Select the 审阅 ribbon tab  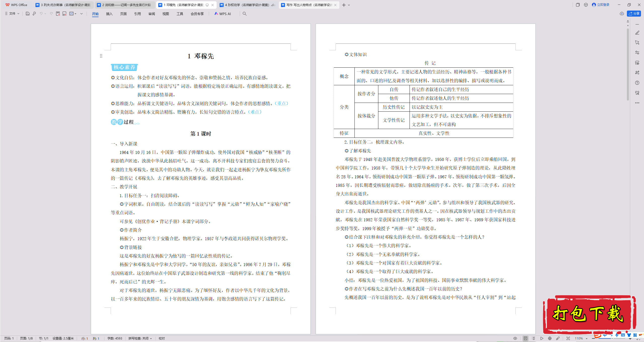click(151, 14)
